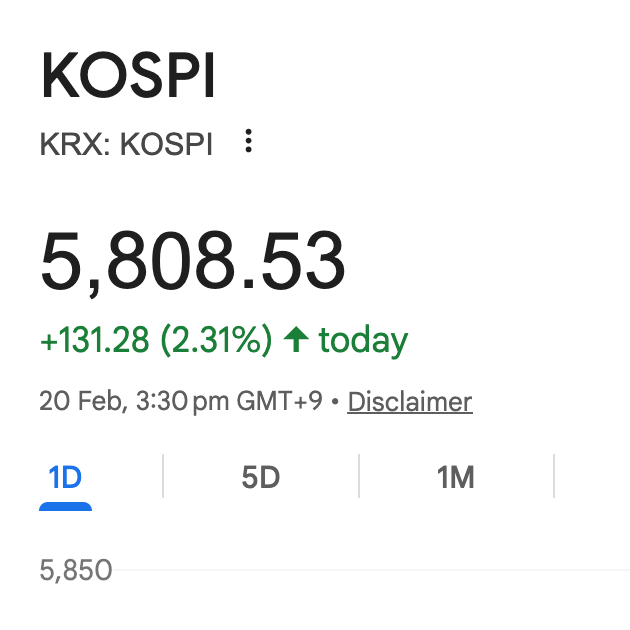Click the green "today" label
The image size is (630, 630).
click(363, 341)
